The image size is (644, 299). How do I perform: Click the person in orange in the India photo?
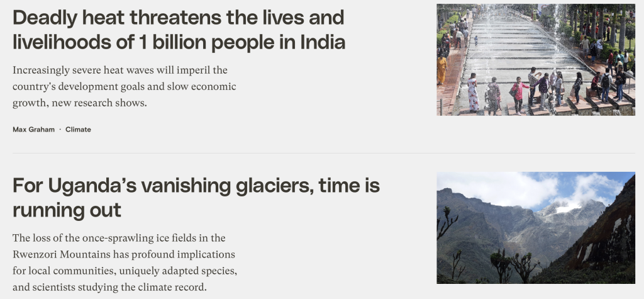click(442, 69)
